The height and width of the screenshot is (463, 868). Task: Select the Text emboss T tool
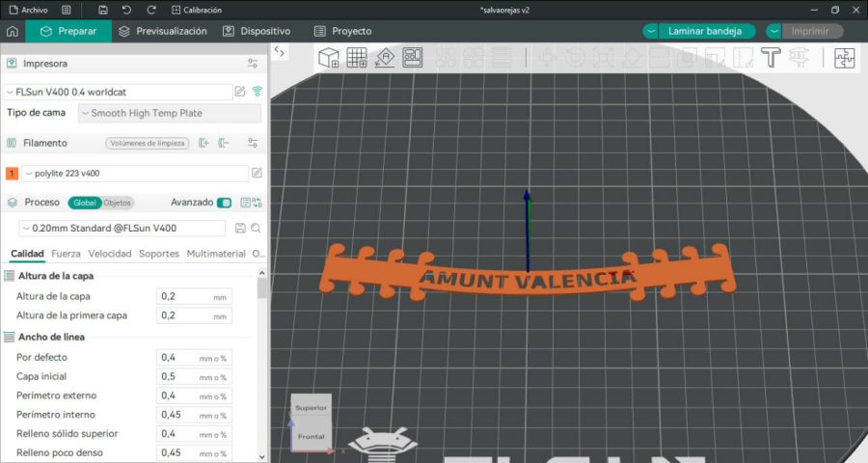point(771,57)
